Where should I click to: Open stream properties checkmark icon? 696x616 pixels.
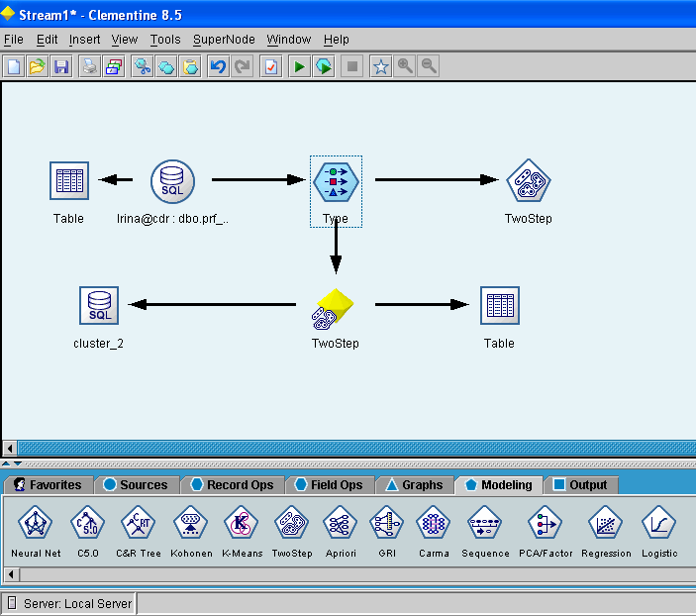tap(270, 66)
